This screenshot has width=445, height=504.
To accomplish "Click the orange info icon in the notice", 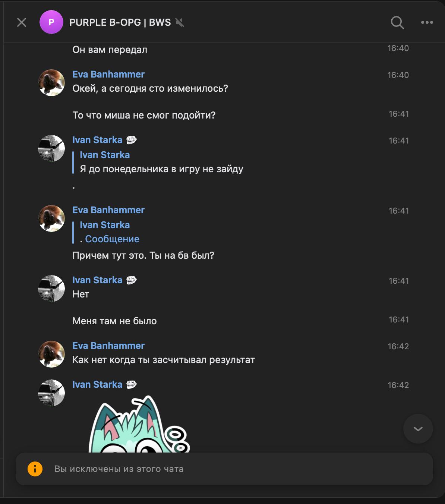I will 35,469.
